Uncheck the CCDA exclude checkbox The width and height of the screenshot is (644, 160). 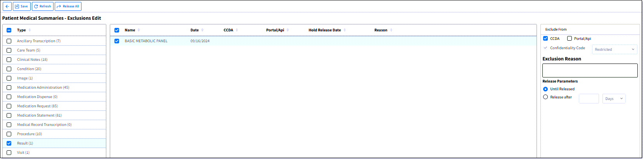pos(545,38)
